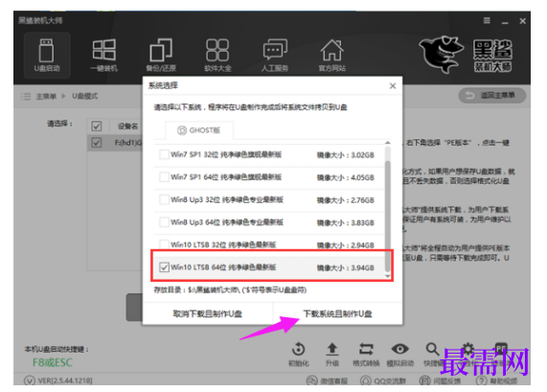Click the 镜像大小：2.76GB size text
The height and width of the screenshot is (392, 547).
pos(346,200)
